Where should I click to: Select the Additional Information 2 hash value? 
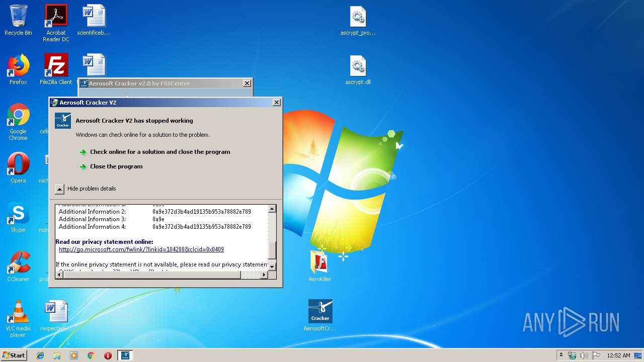click(x=202, y=212)
